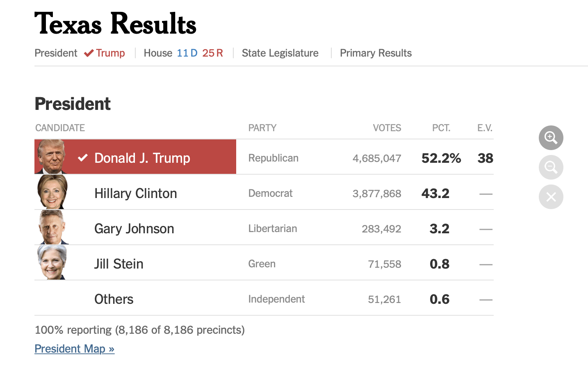Click the winner checkmark beside Donald J. Trump
The width and height of the screenshot is (588, 369).
pos(83,158)
